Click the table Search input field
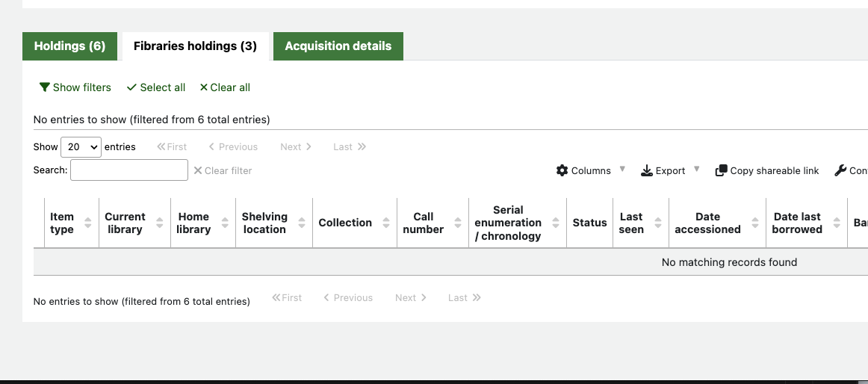The width and height of the screenshot is (868, 384). pos(128,170)
